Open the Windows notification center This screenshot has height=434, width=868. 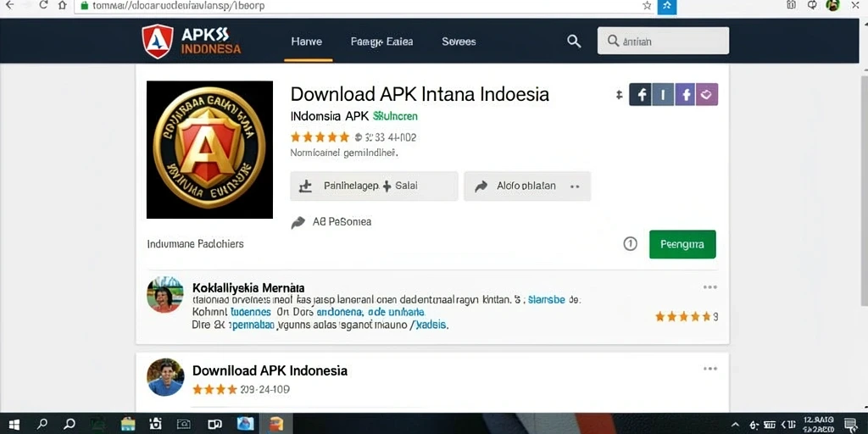(851, 425)
